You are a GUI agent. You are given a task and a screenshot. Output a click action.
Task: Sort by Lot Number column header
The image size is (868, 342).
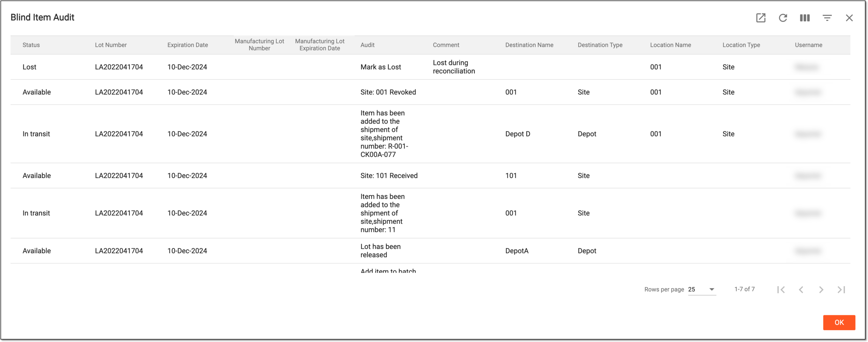[x=111, y=45]
